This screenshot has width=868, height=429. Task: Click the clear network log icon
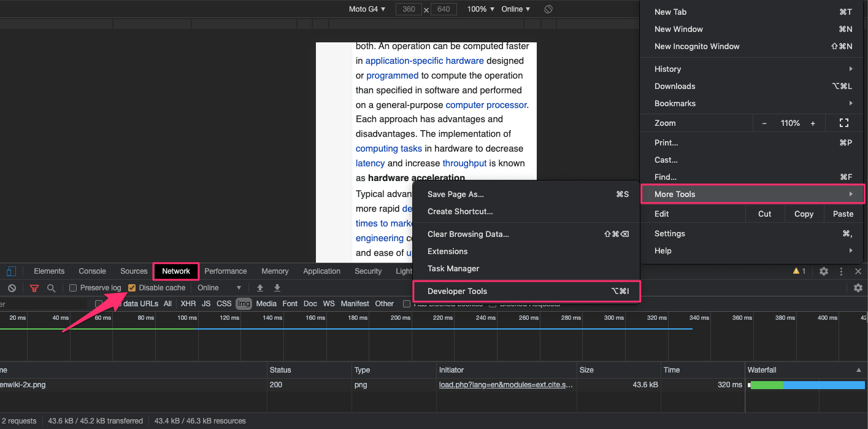click(12, 288)
